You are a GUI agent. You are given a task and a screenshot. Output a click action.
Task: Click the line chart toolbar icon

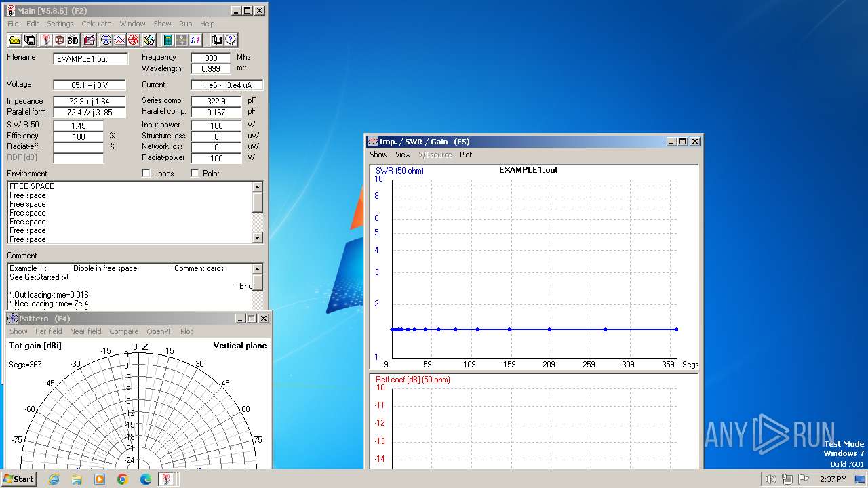click(119, 41)
